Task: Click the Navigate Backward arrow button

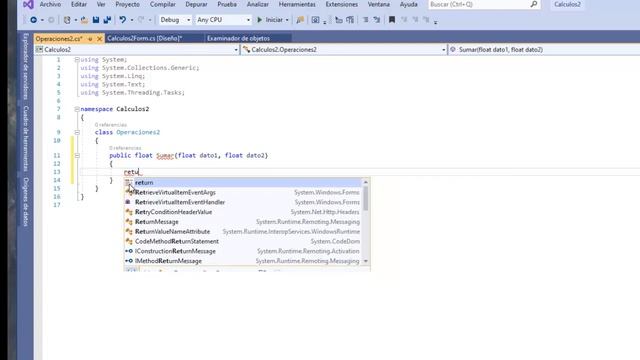Action: click(33, 20)
